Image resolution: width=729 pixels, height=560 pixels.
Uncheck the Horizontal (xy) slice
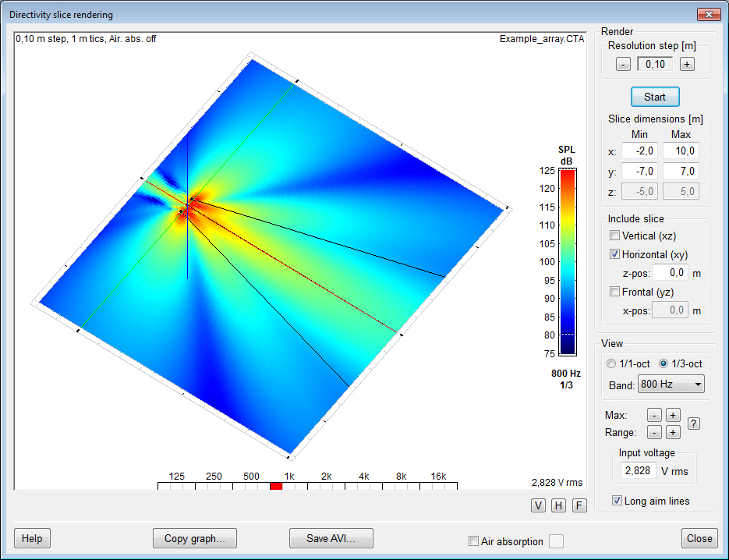click(615, 254)
